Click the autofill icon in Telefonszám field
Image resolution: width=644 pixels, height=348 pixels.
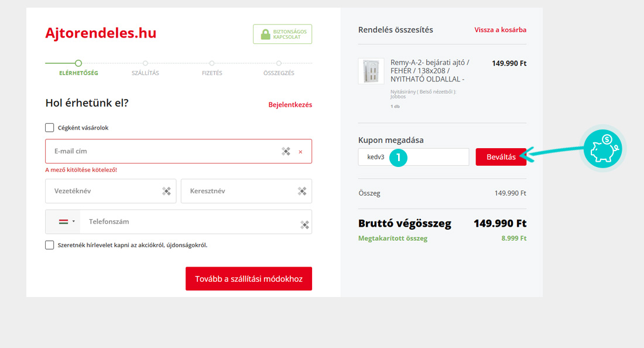point(305,225)
